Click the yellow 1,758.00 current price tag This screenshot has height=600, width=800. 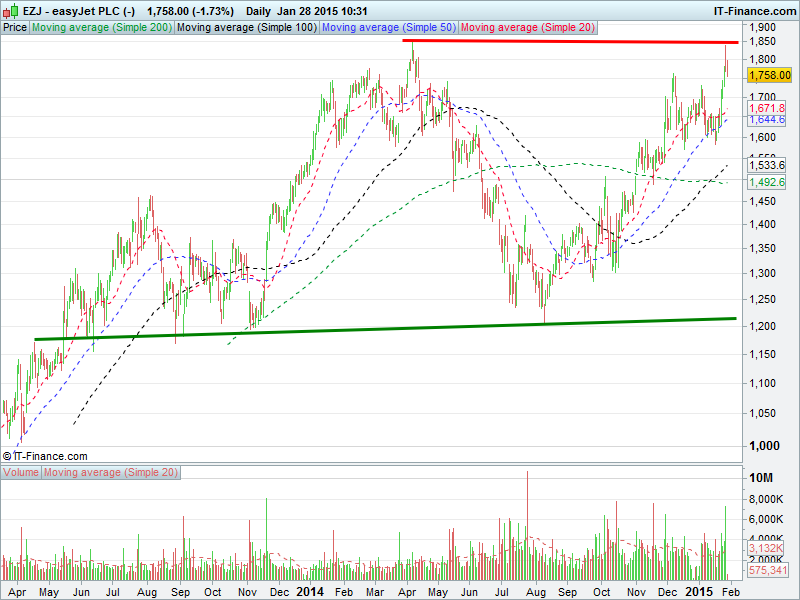point(768,74)
